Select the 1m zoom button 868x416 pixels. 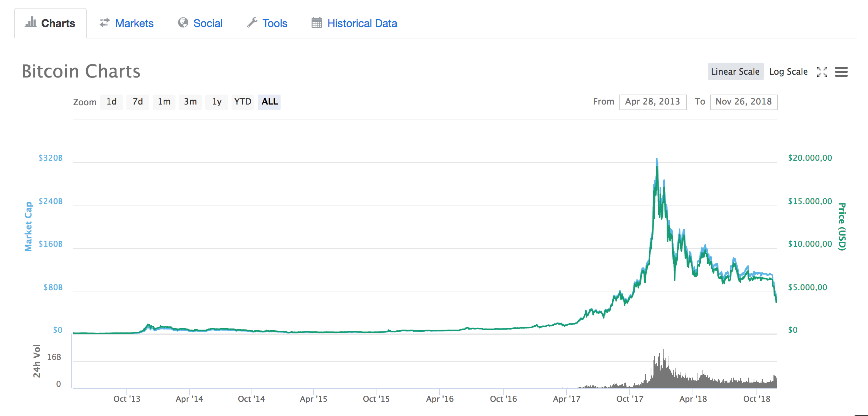click(x=164, y=102)
